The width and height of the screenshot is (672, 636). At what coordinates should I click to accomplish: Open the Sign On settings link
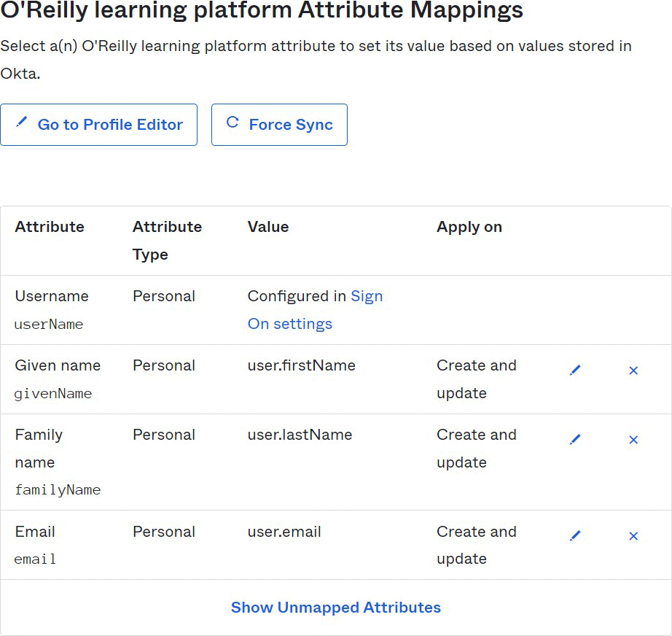[315, 310]
